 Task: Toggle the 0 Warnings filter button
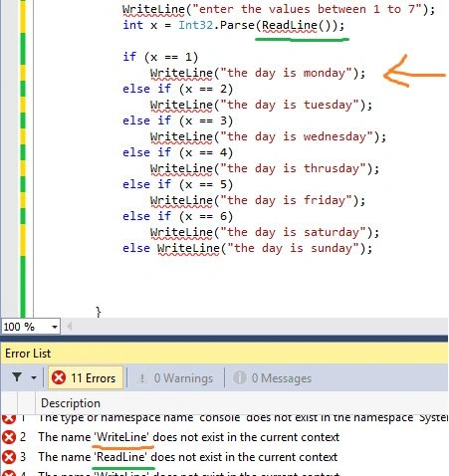pos(175,378)
